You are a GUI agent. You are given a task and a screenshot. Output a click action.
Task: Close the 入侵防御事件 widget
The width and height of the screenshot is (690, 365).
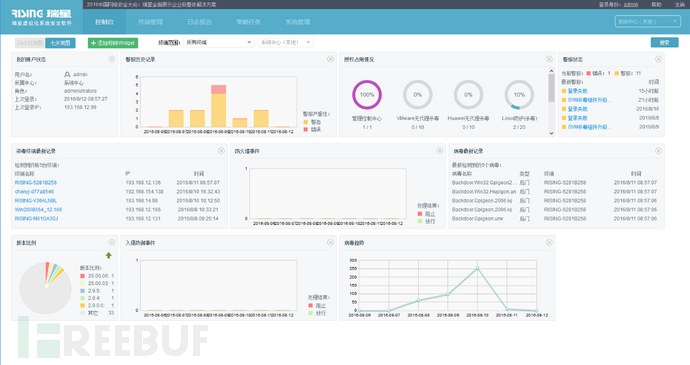tap(330, 243)
